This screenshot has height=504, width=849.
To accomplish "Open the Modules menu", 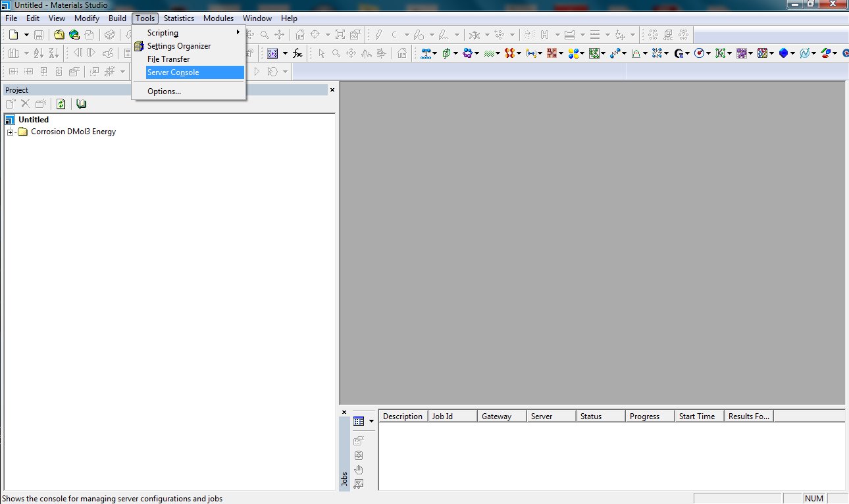I will pos(219,18).
